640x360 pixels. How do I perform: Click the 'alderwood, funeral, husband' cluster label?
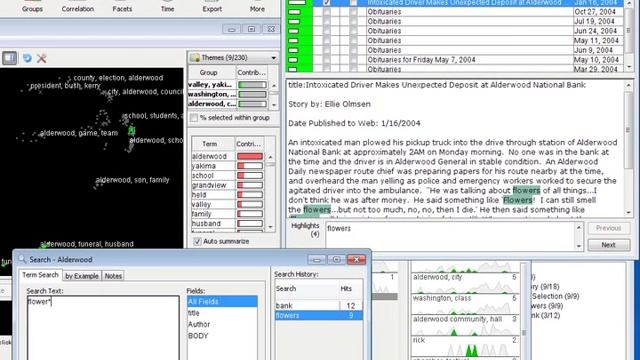tap(87, 244)
